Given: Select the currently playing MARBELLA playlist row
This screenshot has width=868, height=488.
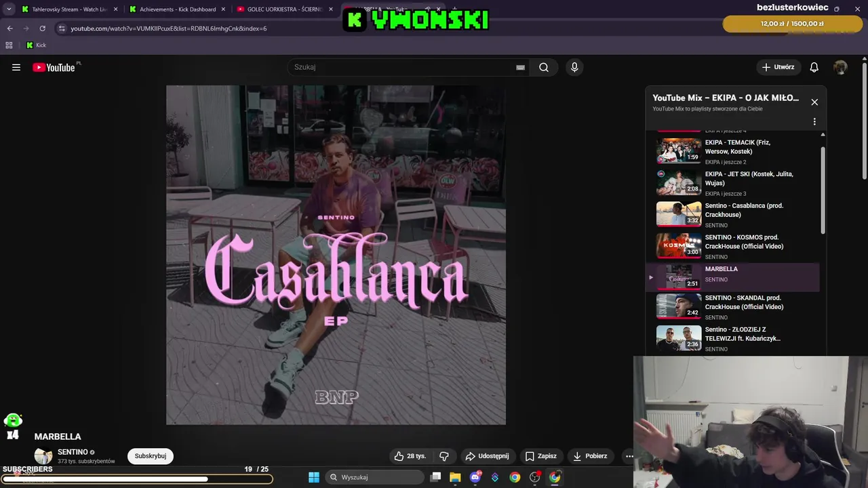Looking at the screenshot, I should (x=733, y=277).
